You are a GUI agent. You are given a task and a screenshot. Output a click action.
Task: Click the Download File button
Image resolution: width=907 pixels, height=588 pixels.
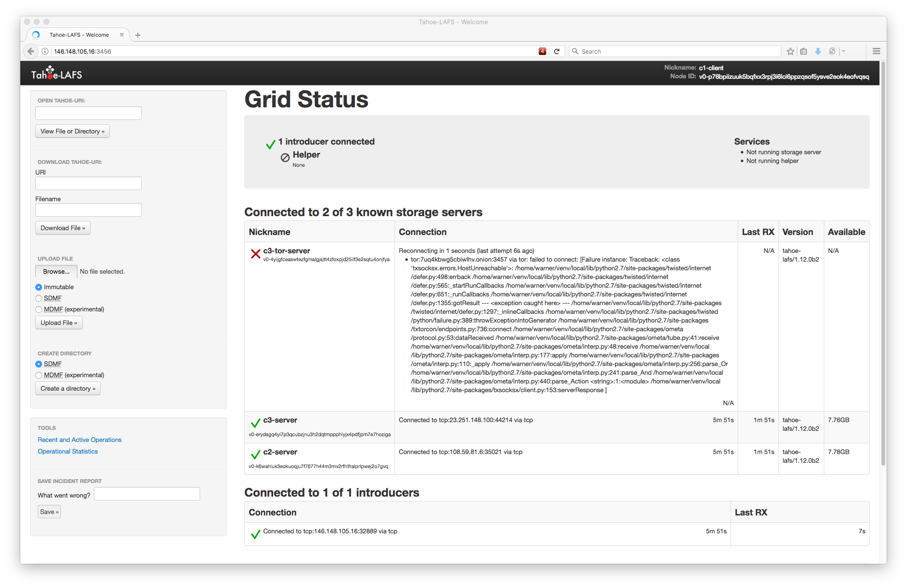tap(63, 228)
